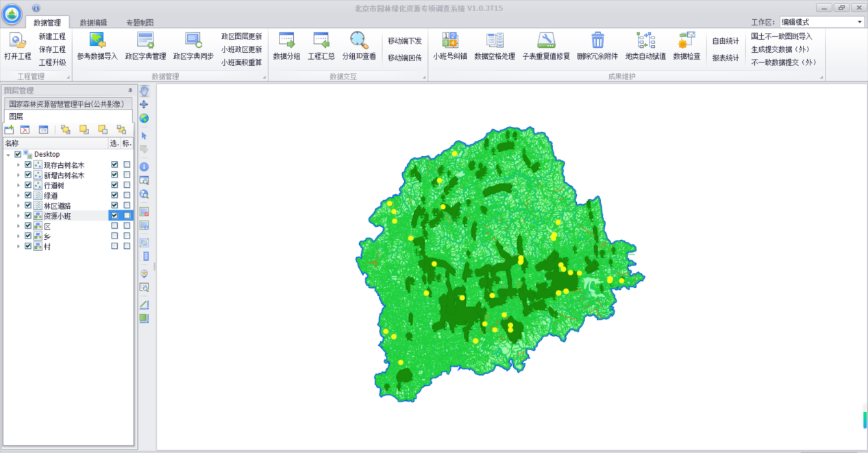Open 参考数据导入 reference data import
Image resolution: width=868 pixels, height=453 pixels.
coord(97,41)
